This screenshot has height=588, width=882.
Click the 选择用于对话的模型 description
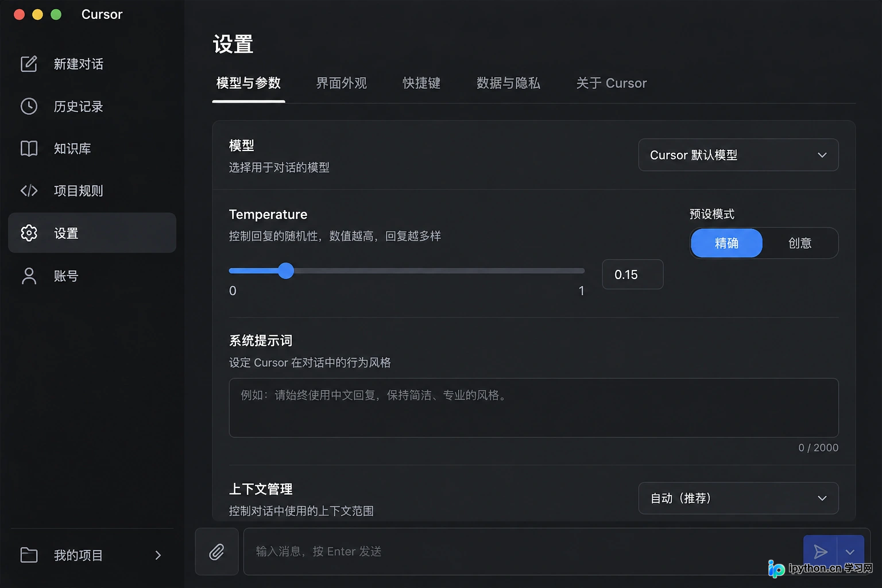(x=279, y=168)
